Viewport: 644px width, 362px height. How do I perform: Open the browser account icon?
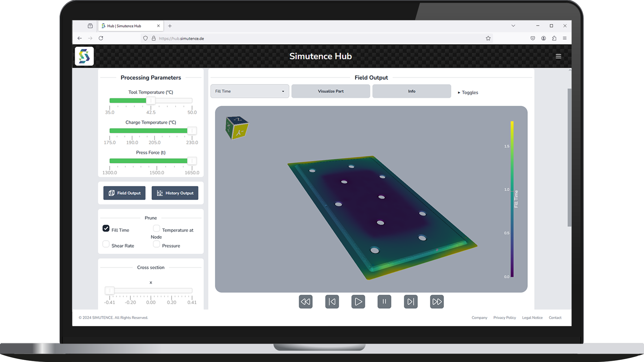(x=544, y=38)
